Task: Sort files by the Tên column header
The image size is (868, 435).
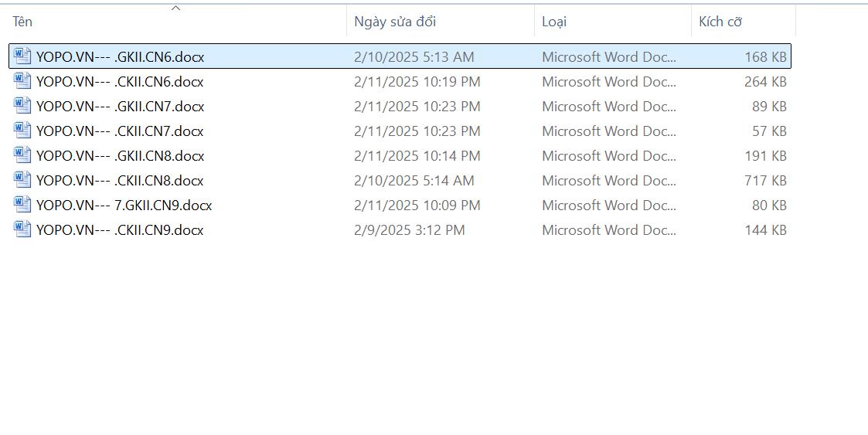Action: (22, 22)
